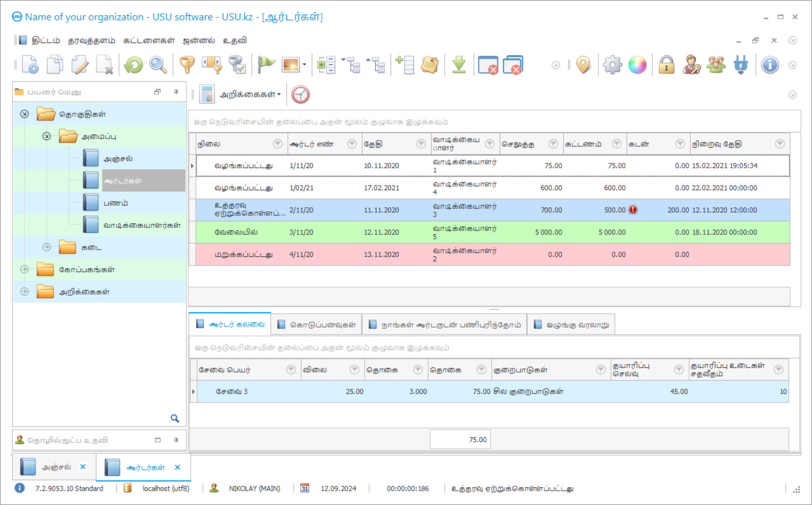Click the 75.00 total summary field
The height and width of the screenshot is (505, 812).
pos(460,440)
